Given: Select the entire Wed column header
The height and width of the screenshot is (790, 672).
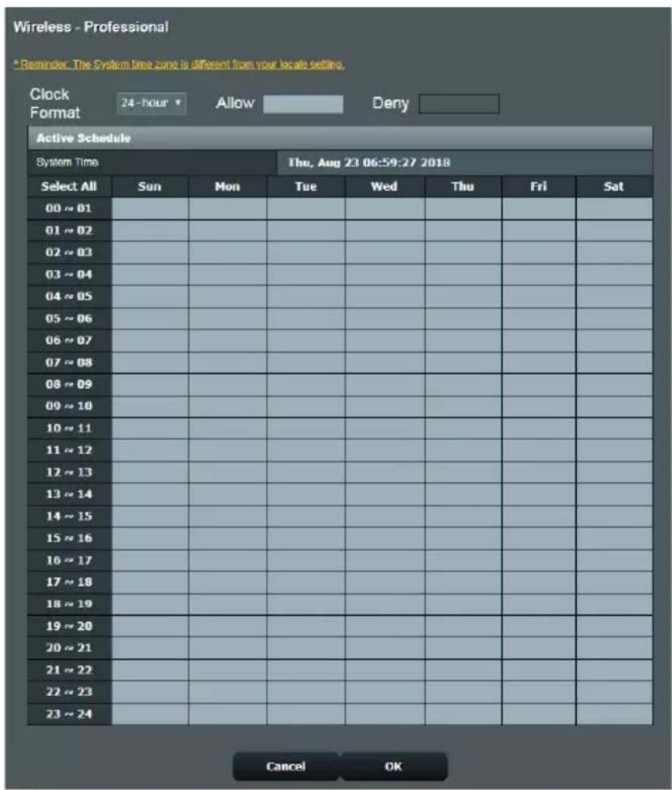Looking at the screenshot, I should (385, 187).
